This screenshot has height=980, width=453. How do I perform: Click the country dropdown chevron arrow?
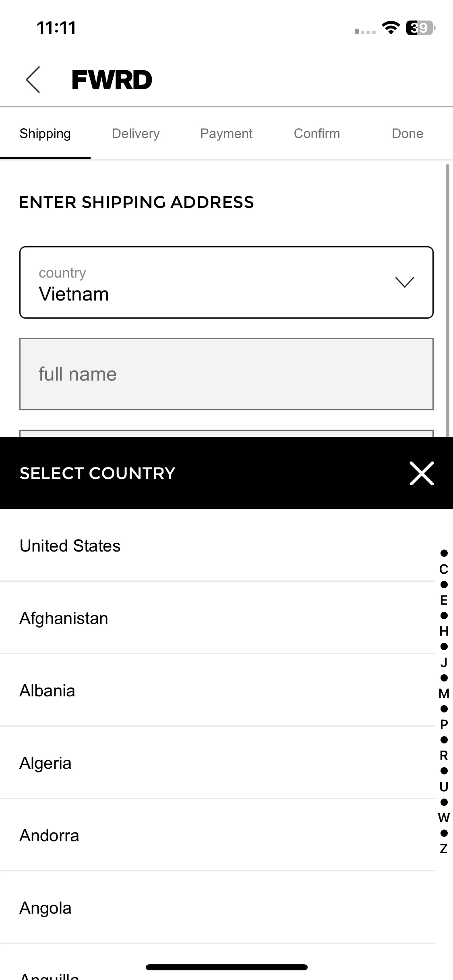pyautogui.click(x=404, y=282)
